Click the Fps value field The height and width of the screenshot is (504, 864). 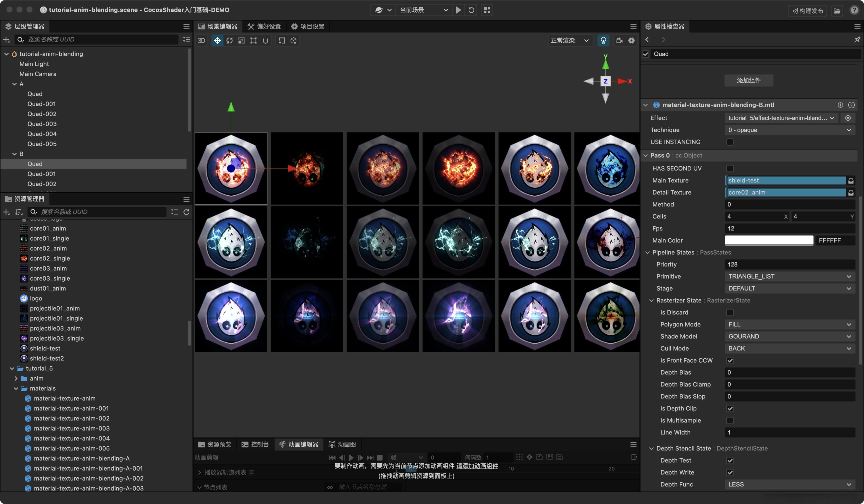(790, 228)
